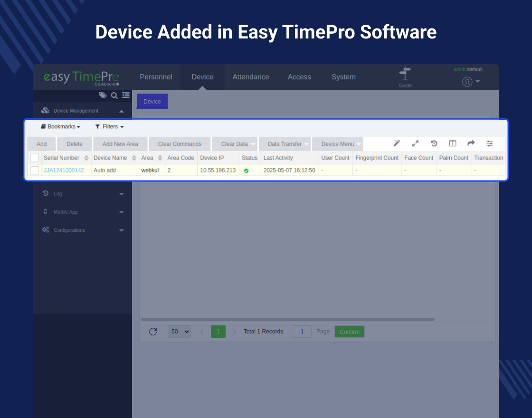Open the Device menu in top navigation
Viewport: 532px width, 418px height.
[x=202, y=77]
